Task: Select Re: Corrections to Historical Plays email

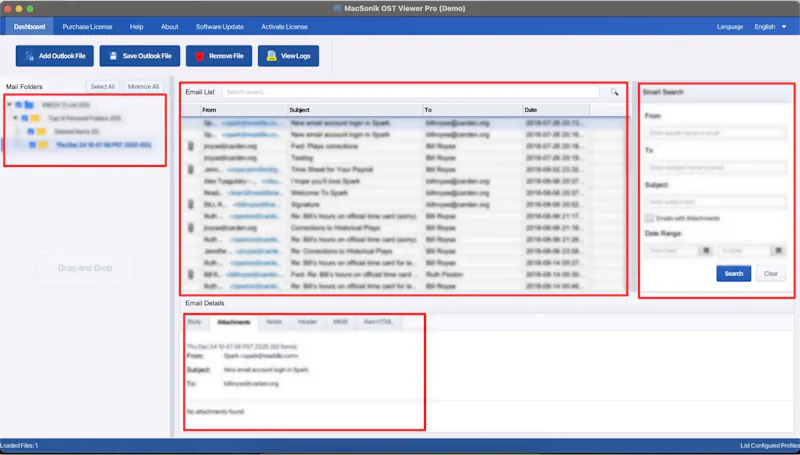Action: point(403,251)
